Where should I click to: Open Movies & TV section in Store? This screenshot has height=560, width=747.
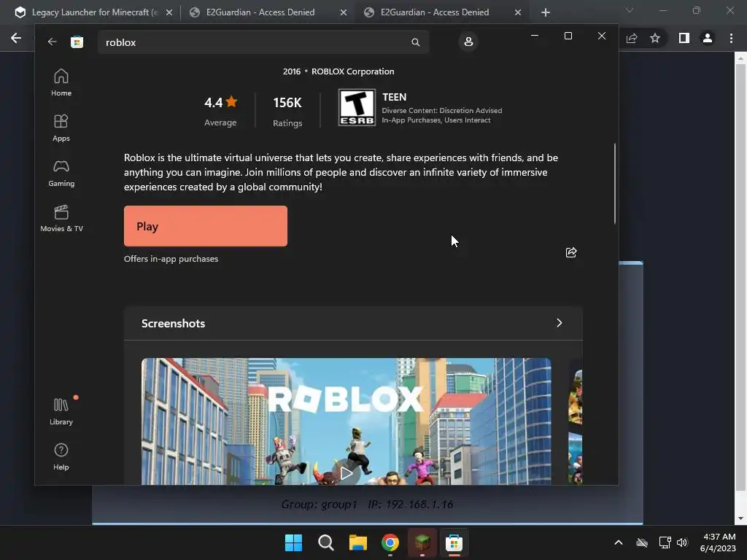[61, 218]
